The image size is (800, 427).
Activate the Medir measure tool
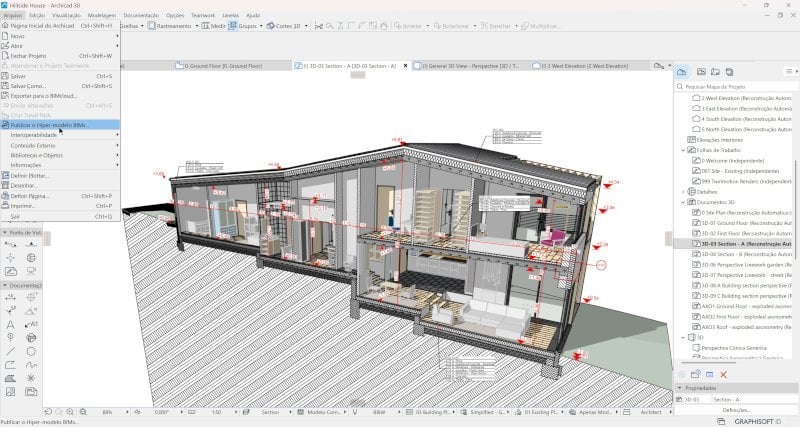tap(213, 26)
